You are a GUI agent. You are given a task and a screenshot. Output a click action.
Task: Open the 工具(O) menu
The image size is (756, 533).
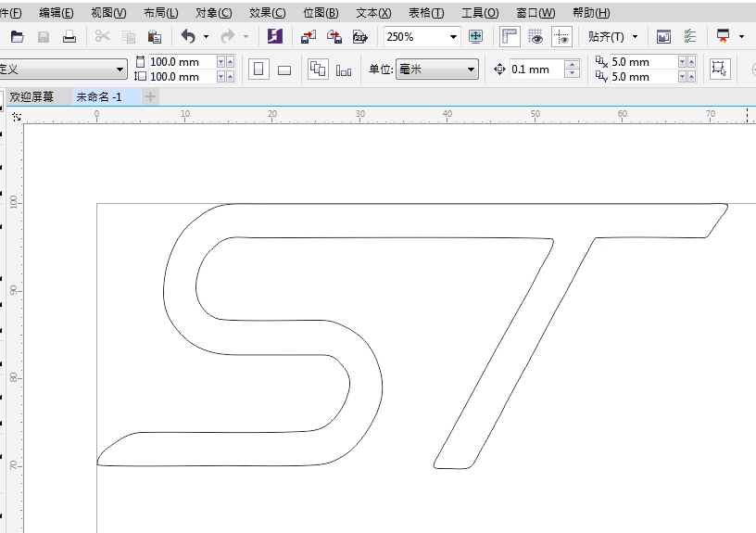[x=480, y=13]
